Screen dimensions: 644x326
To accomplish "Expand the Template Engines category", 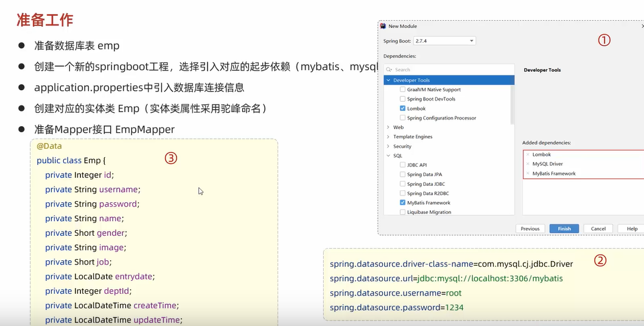I will click(388, 136).
